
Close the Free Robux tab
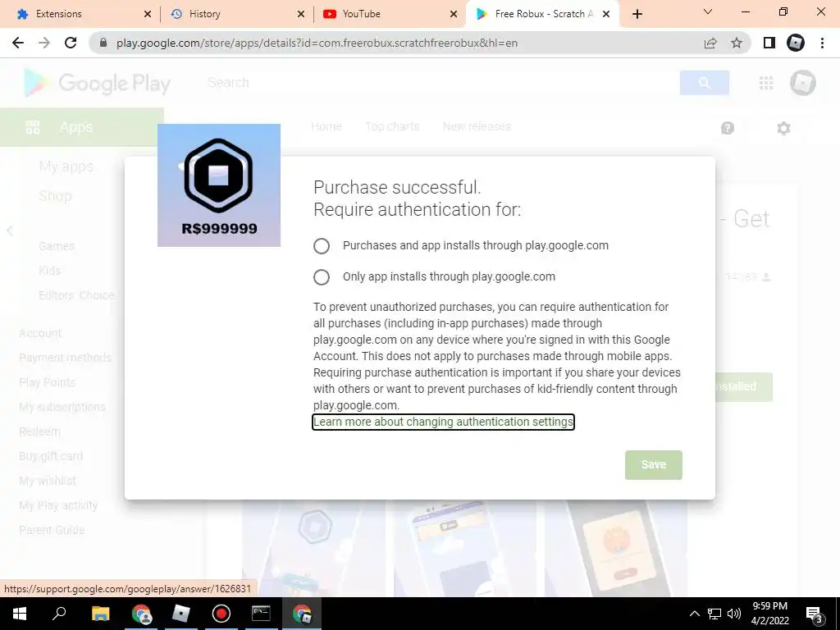(606, 15)
